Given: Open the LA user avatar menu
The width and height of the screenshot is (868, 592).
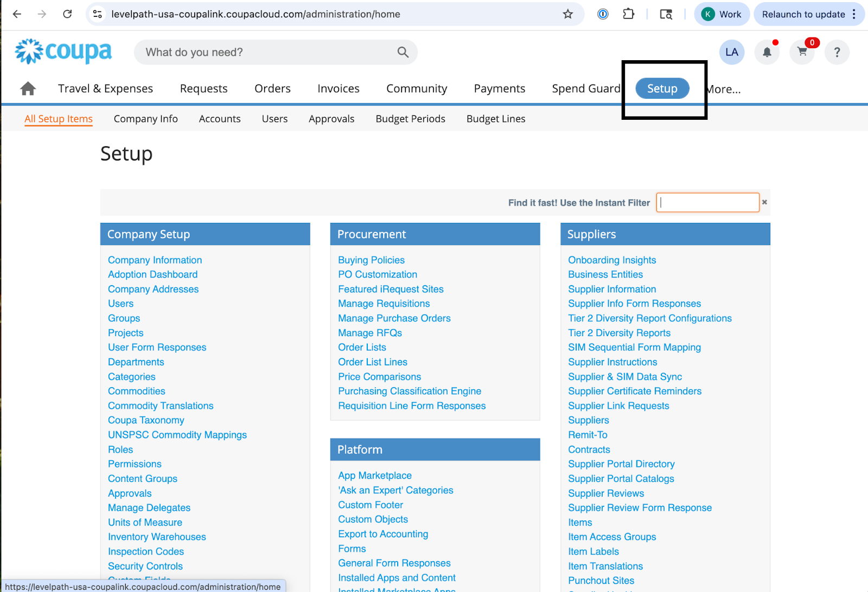Looking at the screenshot, I should pos(731,52).
